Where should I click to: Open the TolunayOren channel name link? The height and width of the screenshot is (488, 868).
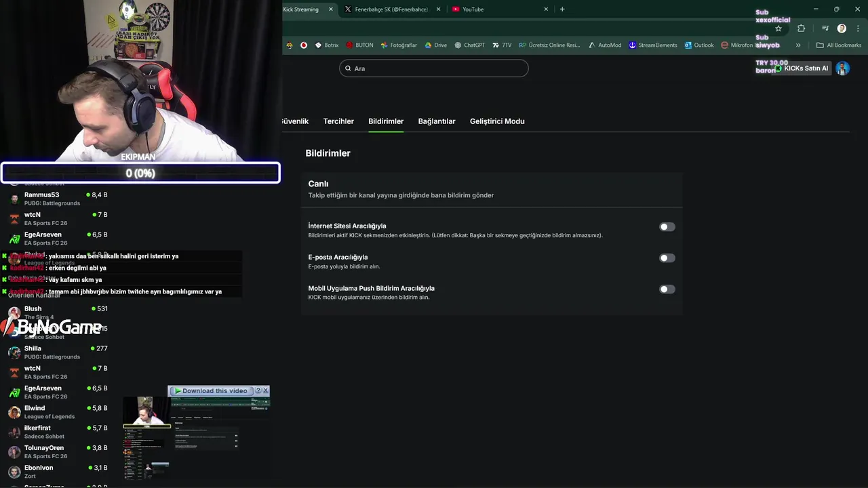tap(44, 448)
